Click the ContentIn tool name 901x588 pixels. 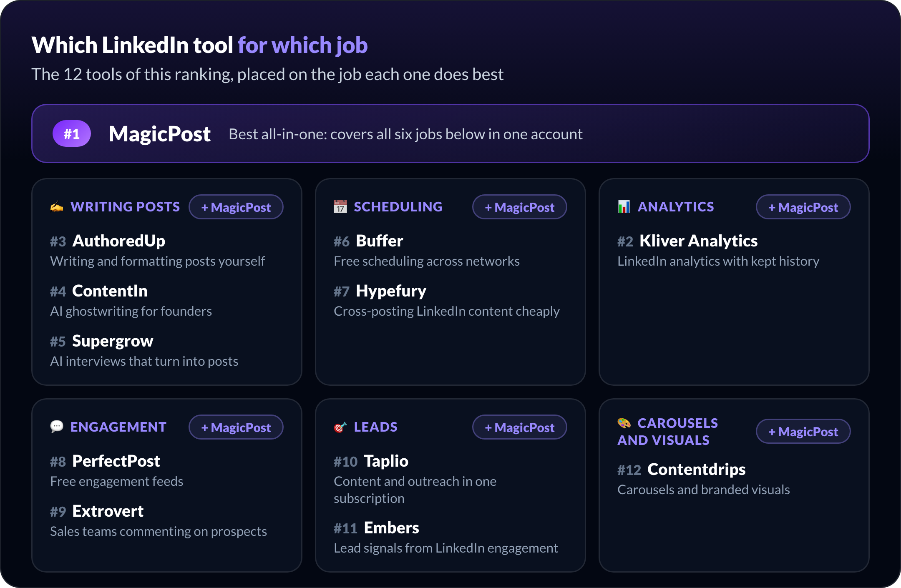point(110,291)
